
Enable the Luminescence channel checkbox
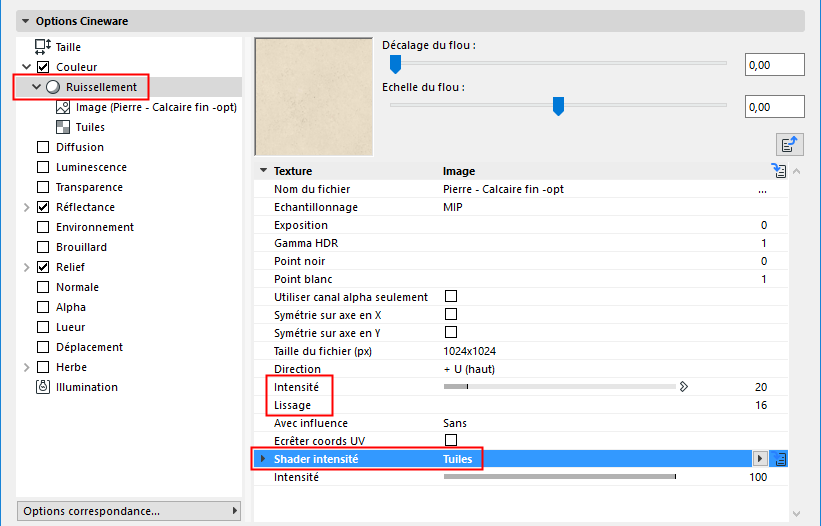[x=43, y=167]
